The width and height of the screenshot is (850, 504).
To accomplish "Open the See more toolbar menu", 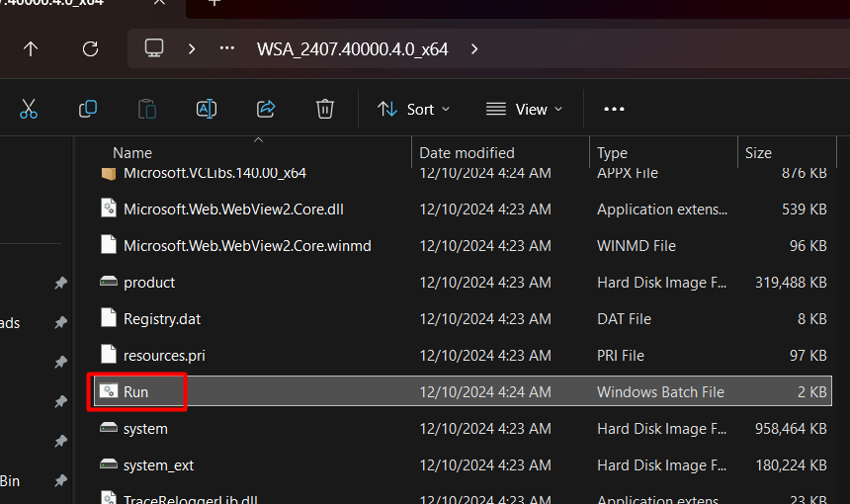I will 614,109.
